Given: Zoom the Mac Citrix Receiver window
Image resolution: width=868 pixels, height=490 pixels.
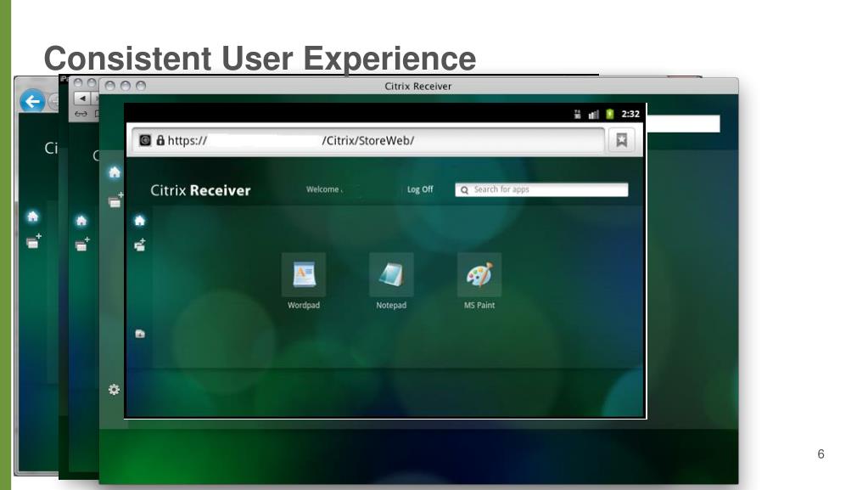Looking at the screenshot, I should click(141, 86).
